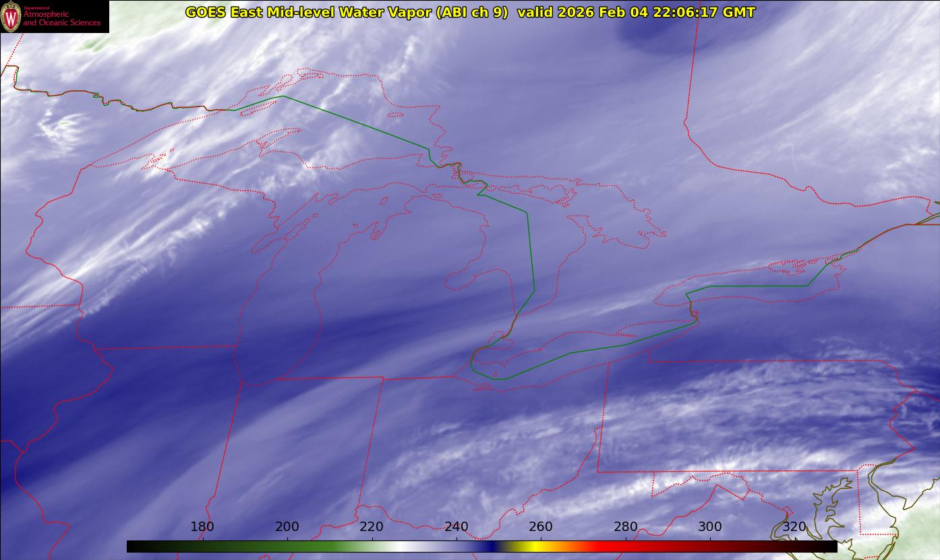
Task: Click the 260 label on the color scale
Action: coord(541,527)
